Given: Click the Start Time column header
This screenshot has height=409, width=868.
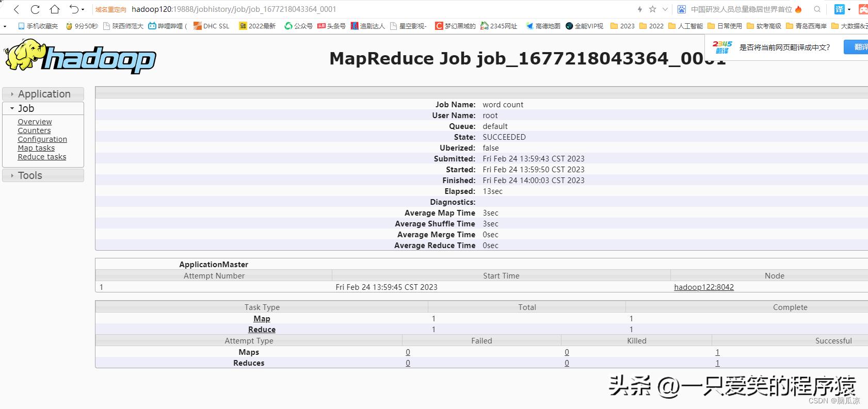Looking at the screenshot, I should click(x=501, y=275).
